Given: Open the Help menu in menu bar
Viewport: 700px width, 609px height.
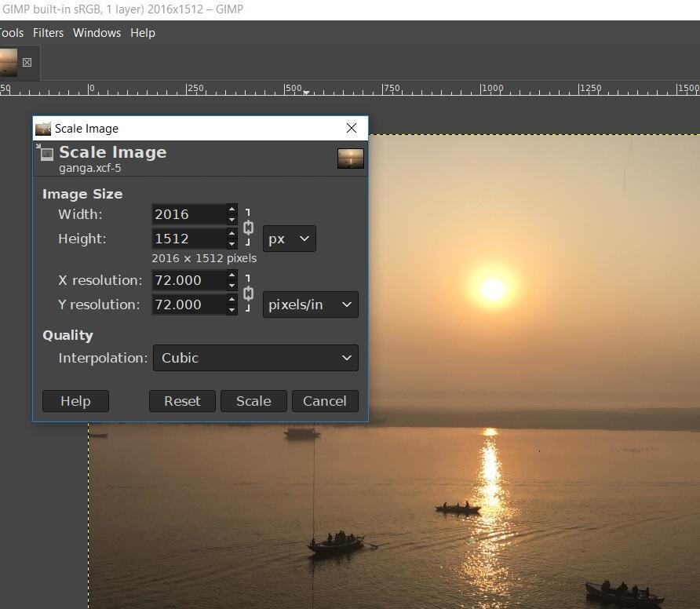Looking at the screenshot, I should [x=143, y=33].
